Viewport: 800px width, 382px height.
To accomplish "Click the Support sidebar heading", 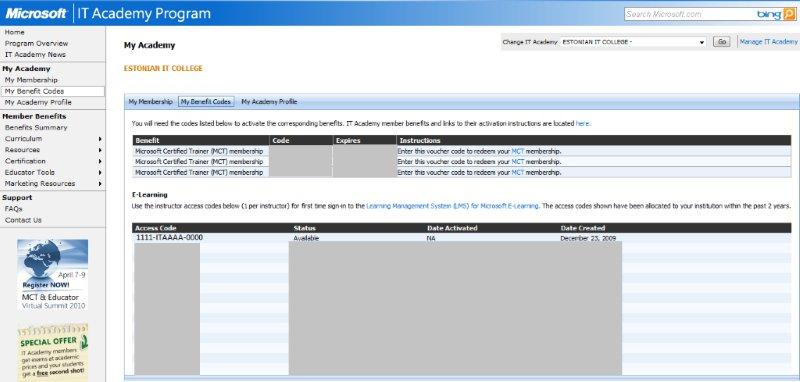I will 17,197.
